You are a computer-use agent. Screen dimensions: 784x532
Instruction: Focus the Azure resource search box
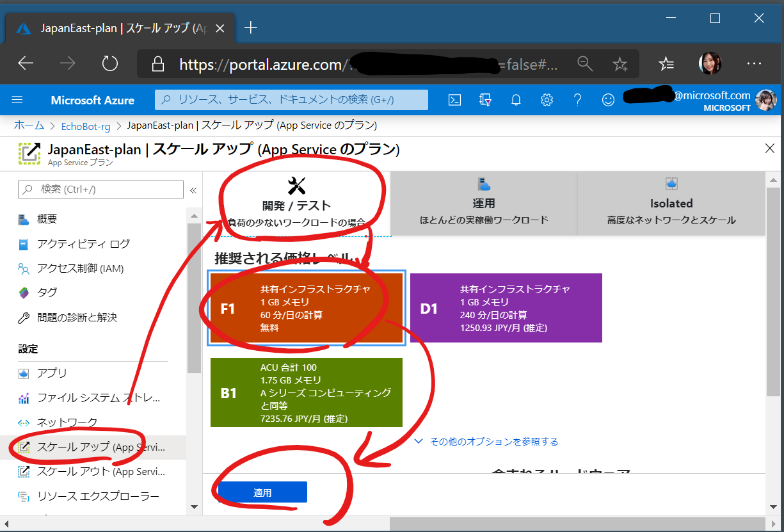pyautogui.click(x=291, y=100)
